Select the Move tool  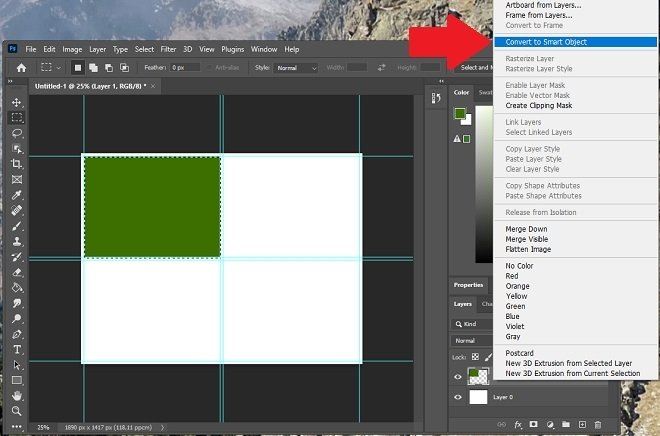[x=17, y=102]
